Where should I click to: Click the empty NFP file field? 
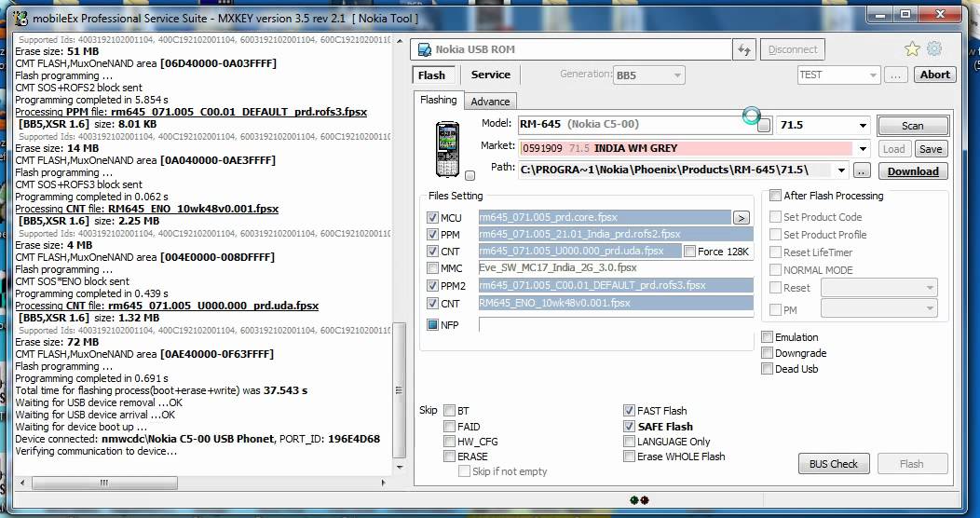pyautogui.click(x=616, y=325)
